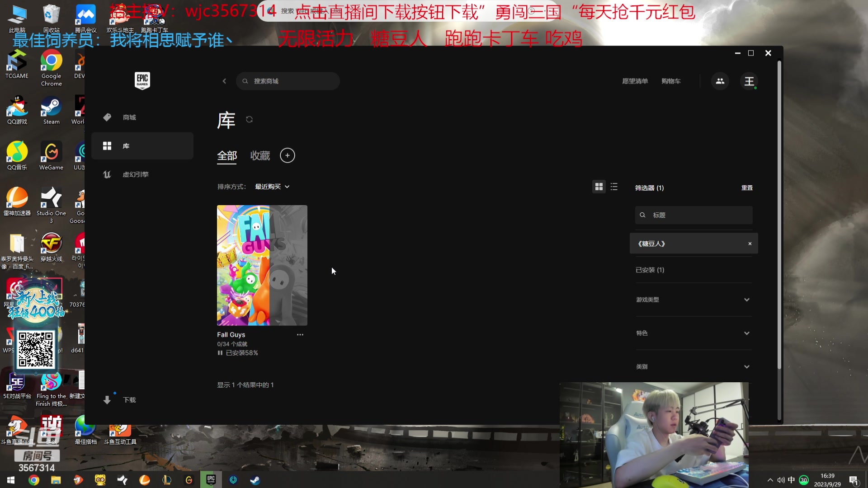Open 穿越火线 desktop shortcut

[x=52, y=247]
